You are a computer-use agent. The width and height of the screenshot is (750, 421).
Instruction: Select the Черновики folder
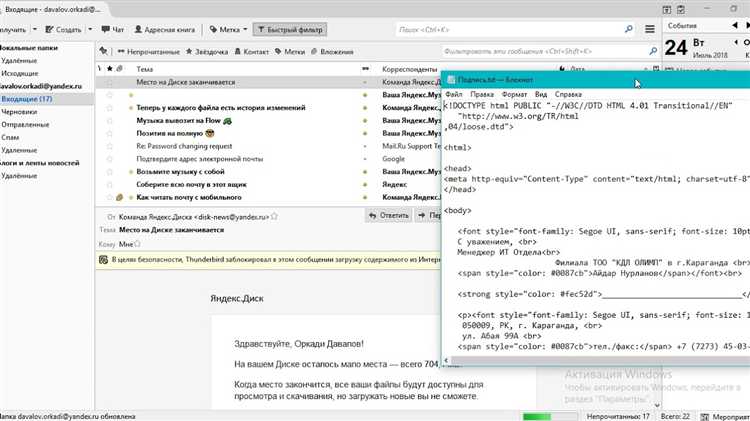[x=17, y=112]
